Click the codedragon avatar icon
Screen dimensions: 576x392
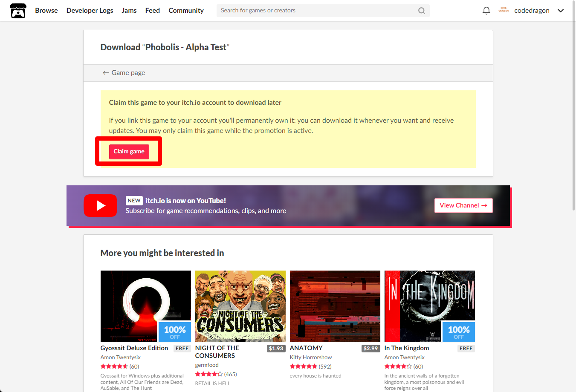tap(504, 10)
